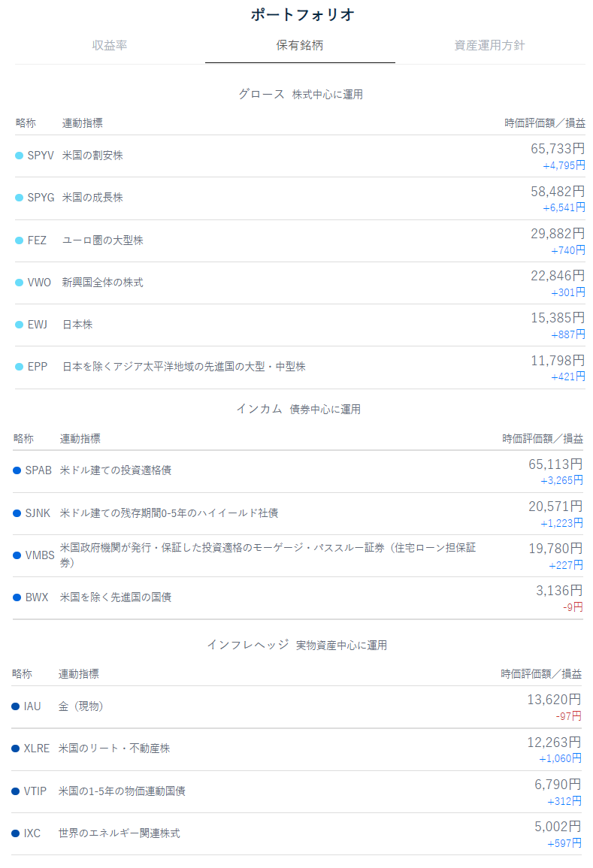Click the dark blue dot beside IAU
This screenshot has height=868, width=593.
click(x=16, y=706)
